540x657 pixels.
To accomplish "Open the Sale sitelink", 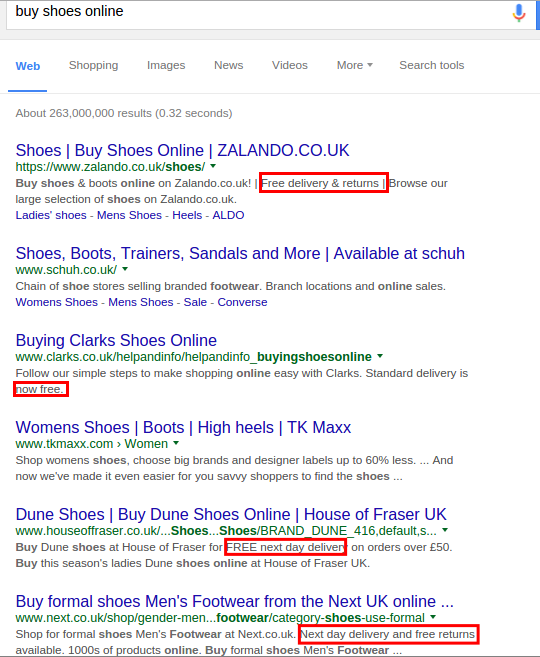I will (195, 302).
